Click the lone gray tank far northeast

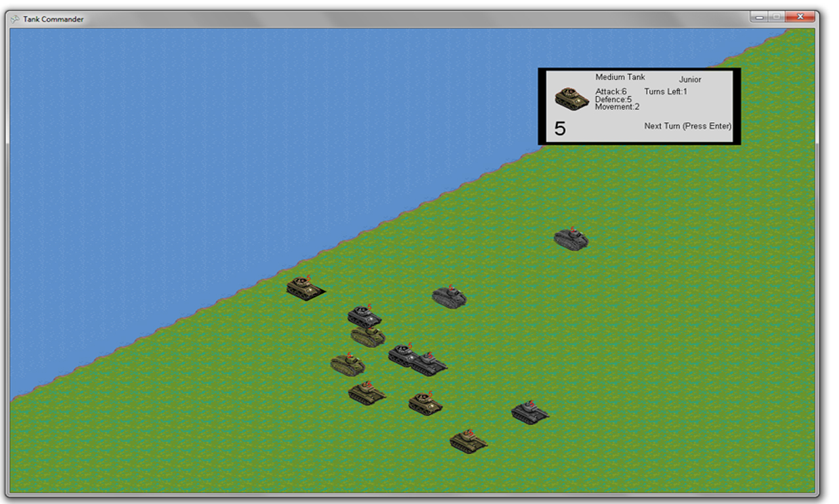570,239
